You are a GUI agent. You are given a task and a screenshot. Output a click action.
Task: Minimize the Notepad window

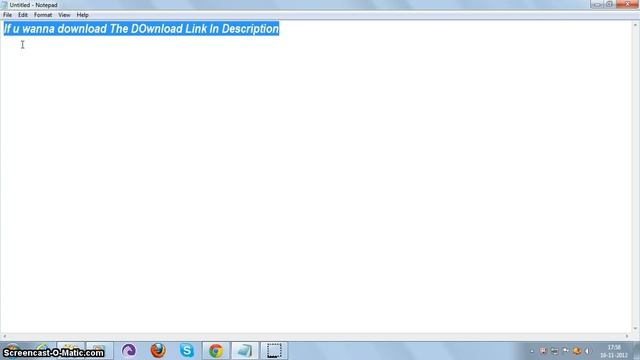click(597, 4)
